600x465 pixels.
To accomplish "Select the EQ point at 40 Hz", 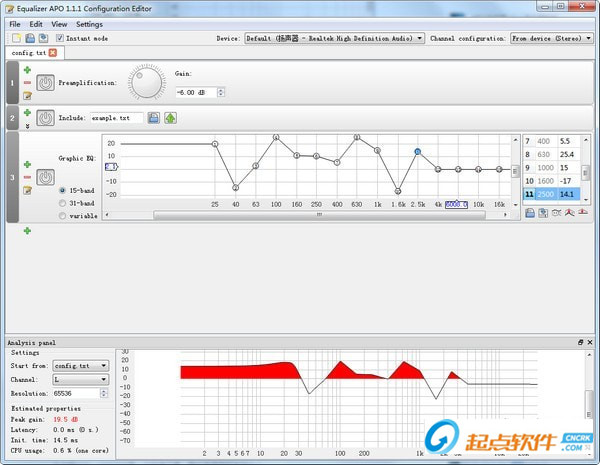I will click(236, 188).
